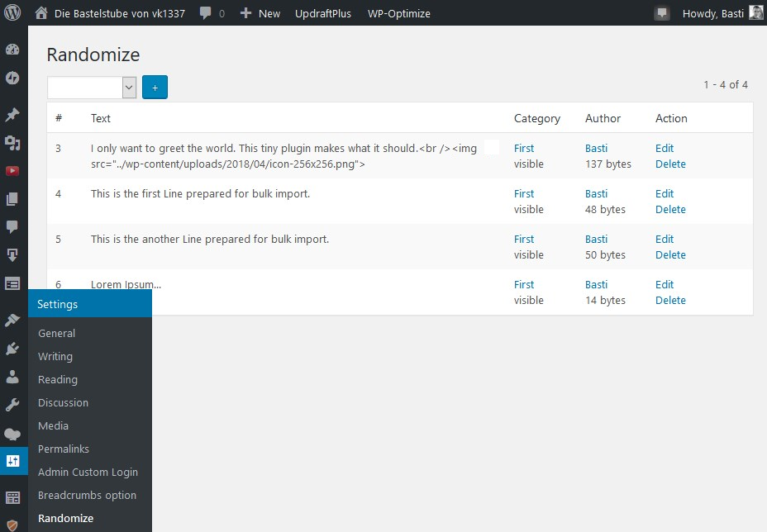
Task: Open the New content menu in admin bar
Action: (x=260, y=13)
